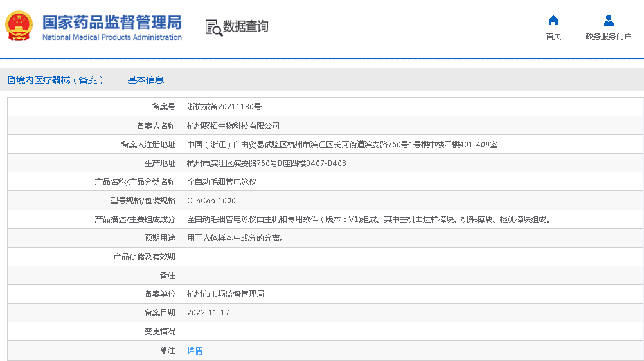Click filing authority 杭州市市场监督管理局
The width and height of the screenshot is (644, 361).
point(226,294)
